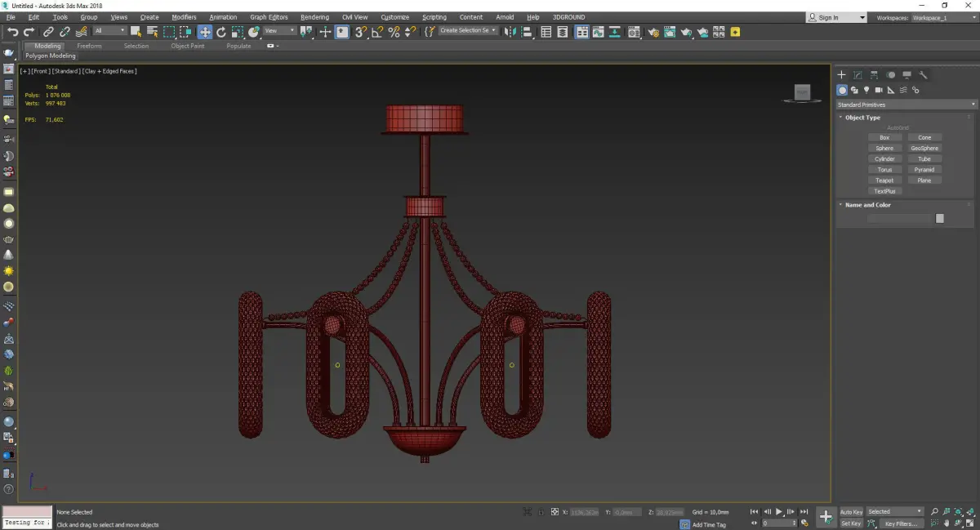980x530 pixels.
Task: Toggle Keyboard Shortcut Override button
Action: [x=342, y=32]
